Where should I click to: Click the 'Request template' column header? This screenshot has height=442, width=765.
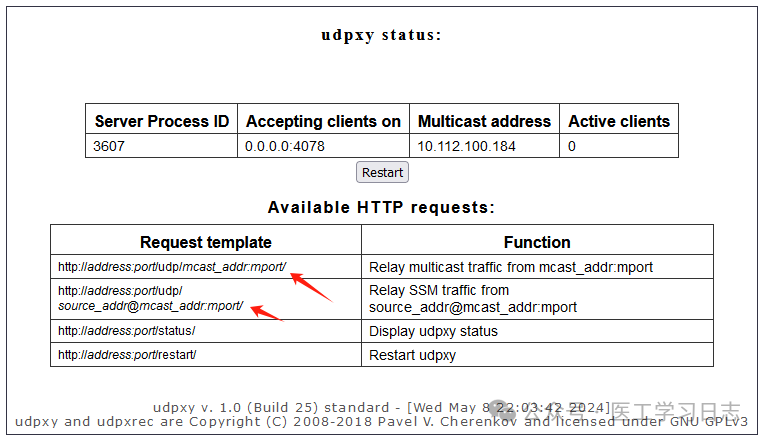click(205, 242)
